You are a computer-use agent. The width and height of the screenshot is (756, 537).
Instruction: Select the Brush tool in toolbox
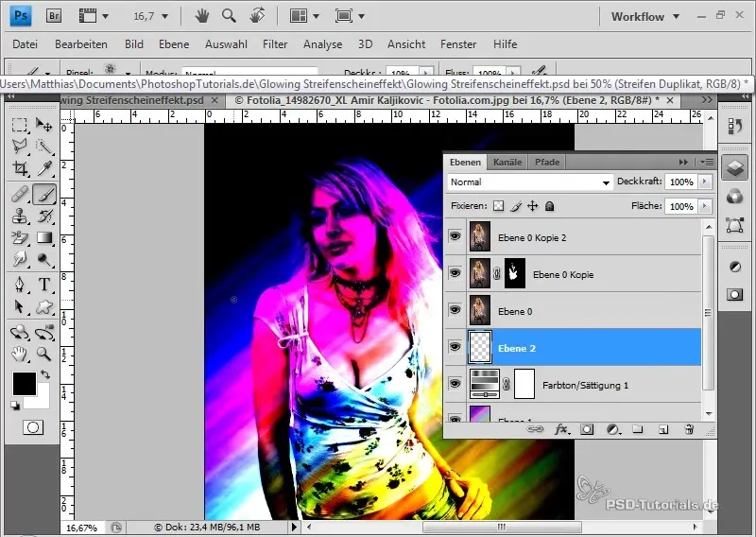coord(44,195)
